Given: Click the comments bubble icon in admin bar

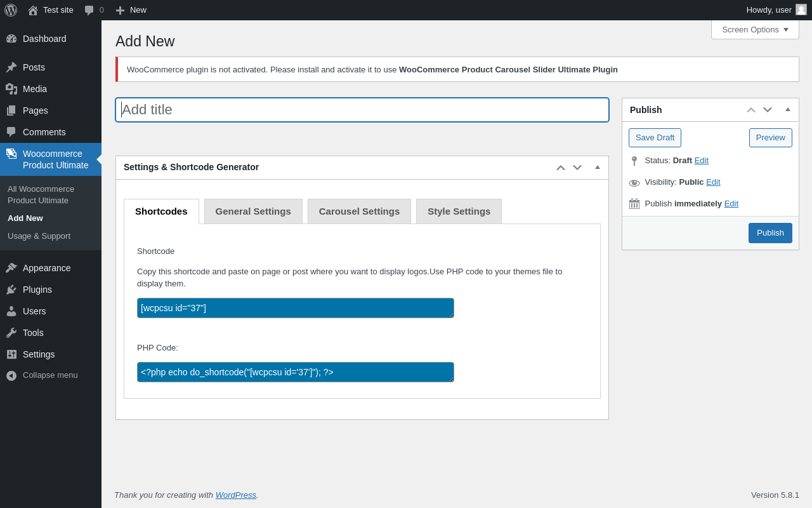Looking at the screenshot, I should tap(89, 10).
